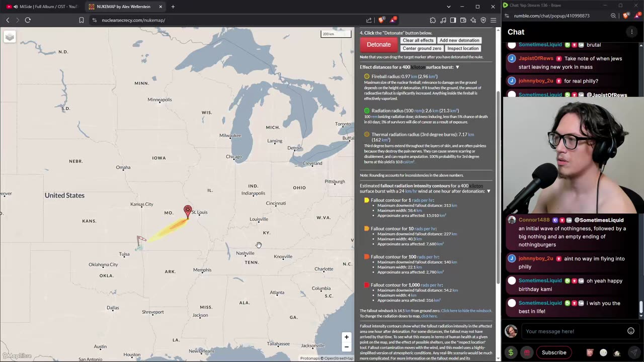644x362 pixels.
Task: Click OpenStreetMap attribution link
Action: coord(339,358)
